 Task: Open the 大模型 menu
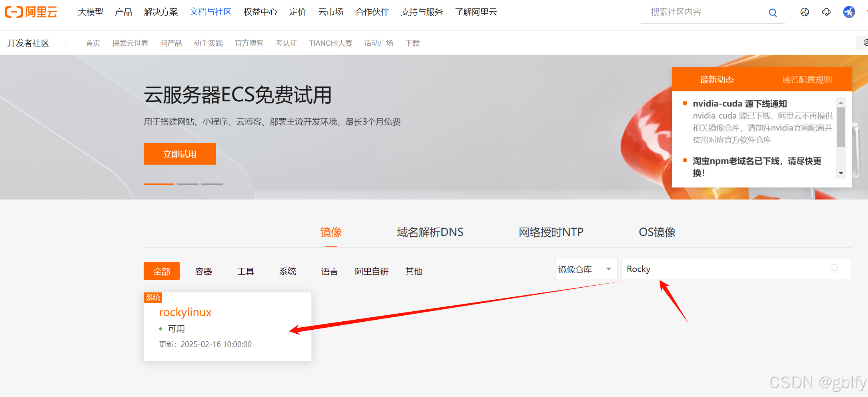click(90, 12)
